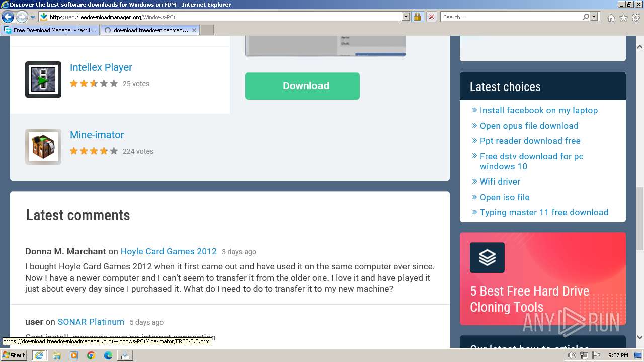Screen dimensions: 644x362
Task: Open Mine-imator app icon
Action: click(43, 147)
